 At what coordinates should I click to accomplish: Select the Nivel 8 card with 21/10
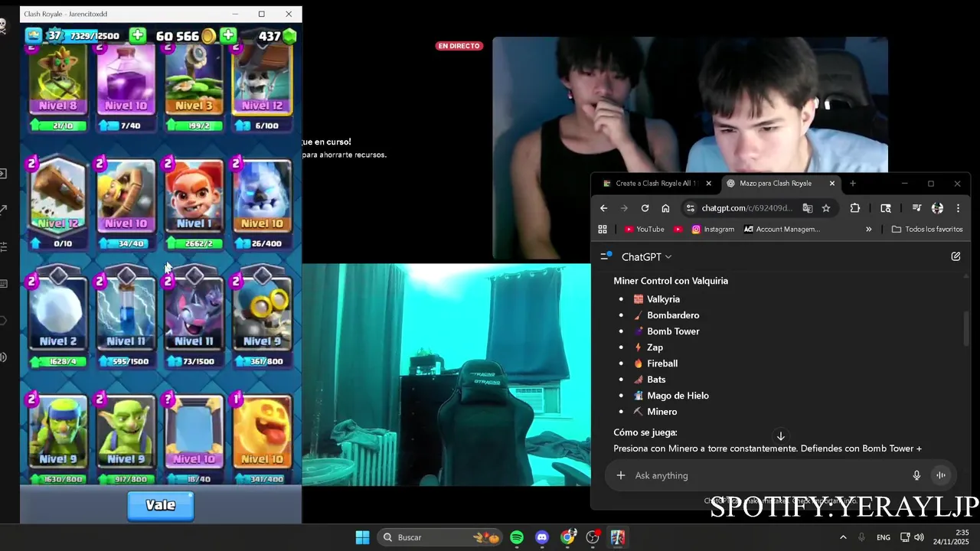coord(58,81)
